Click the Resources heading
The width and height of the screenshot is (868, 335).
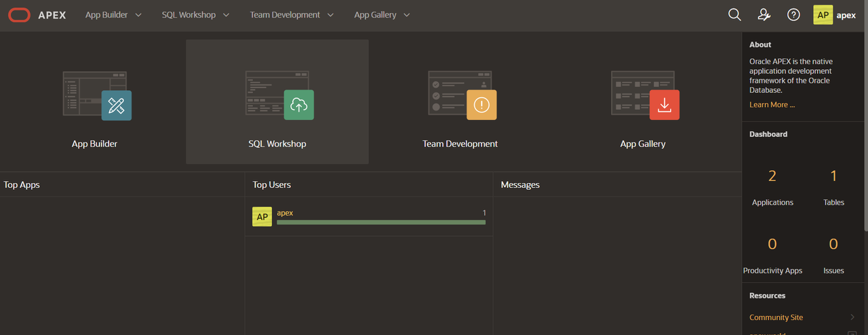pyautogui.click(x=768, y=296)
